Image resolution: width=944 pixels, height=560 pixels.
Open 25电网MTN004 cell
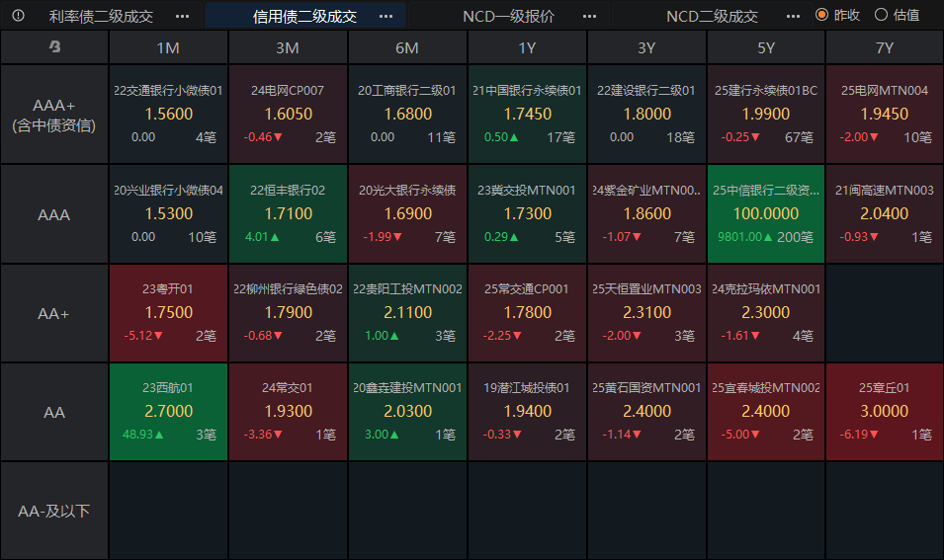pyautogui.click(x=885, y=115)
